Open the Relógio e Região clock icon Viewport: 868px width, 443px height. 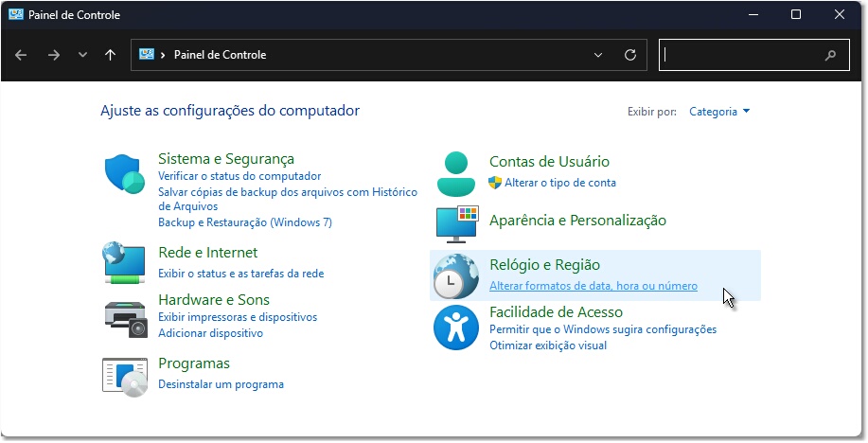point(456,276)
